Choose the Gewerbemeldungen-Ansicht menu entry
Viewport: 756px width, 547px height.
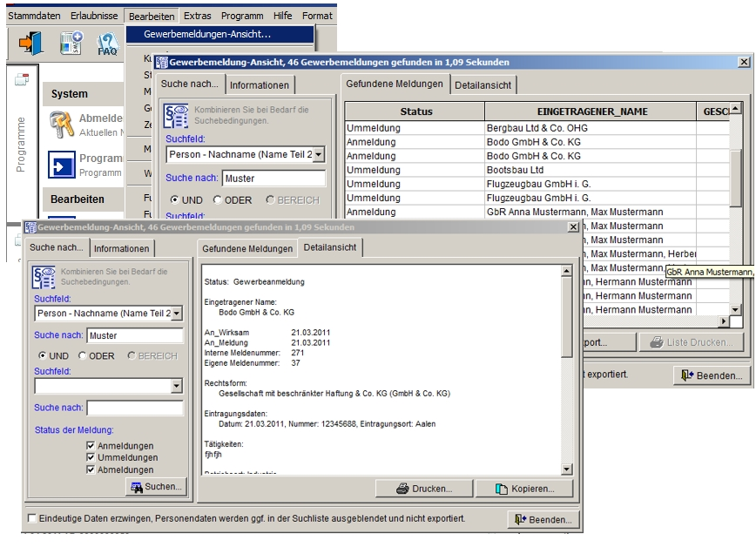tap(207, 34)
